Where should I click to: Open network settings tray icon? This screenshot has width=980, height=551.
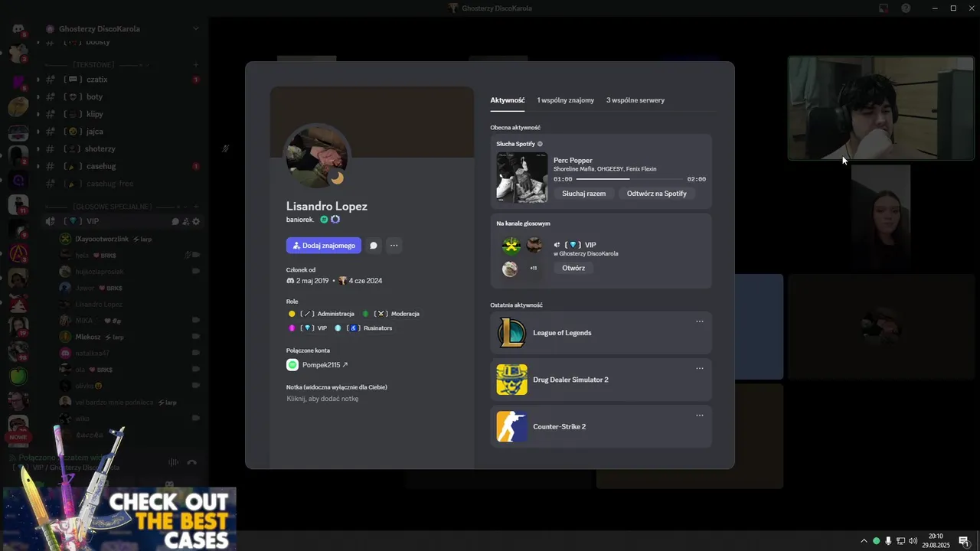coord(900,541)
